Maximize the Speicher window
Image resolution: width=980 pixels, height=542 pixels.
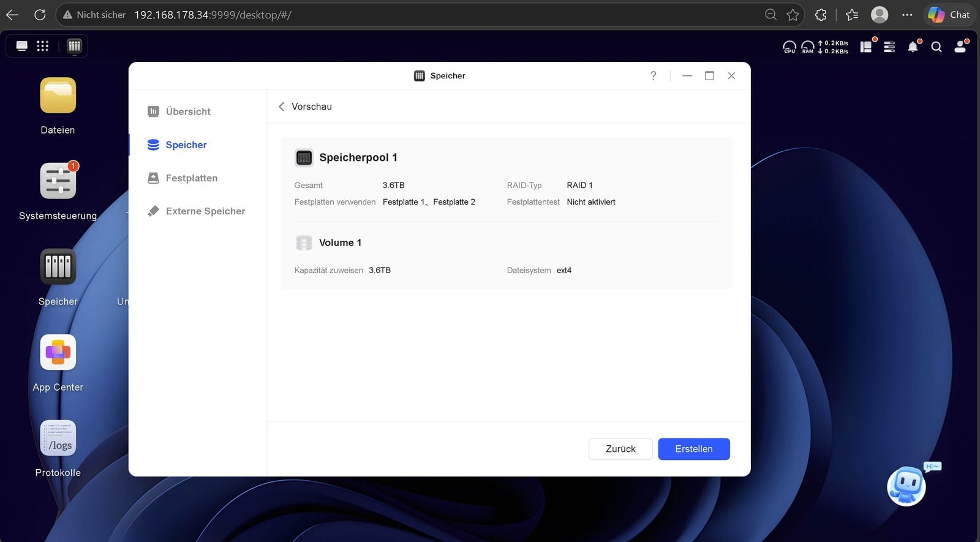tap(709, 76)
